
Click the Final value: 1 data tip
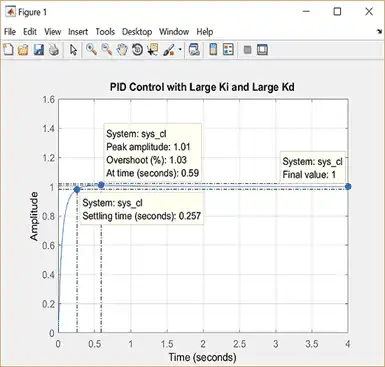click(x=312, y=168)
